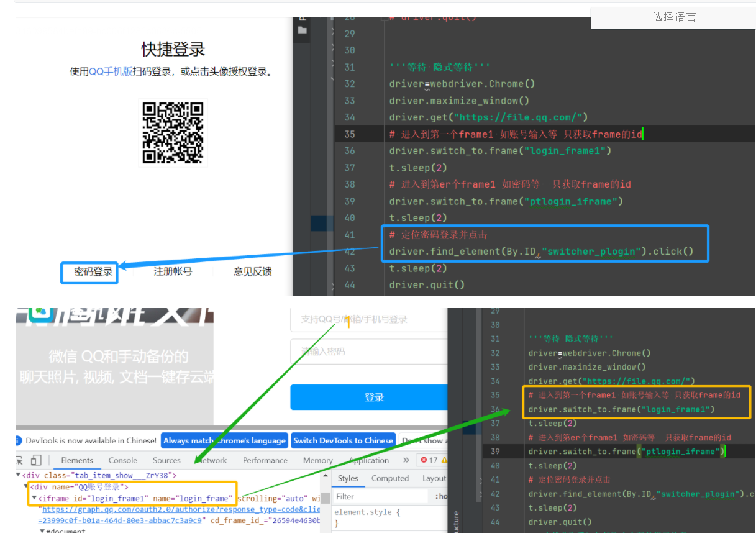
Task: Click "ptlogin_iframe" string on lower line 39
Action: click(681, 452)
